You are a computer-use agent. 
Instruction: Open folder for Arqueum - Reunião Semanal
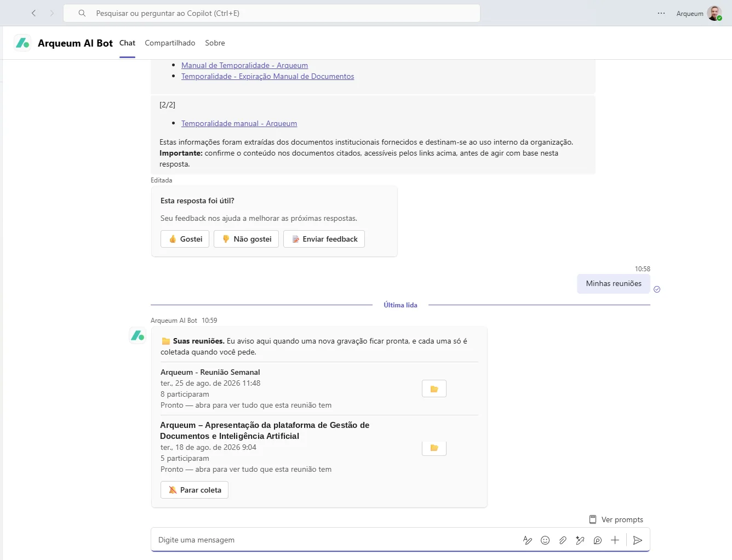(x=434, y=388)
